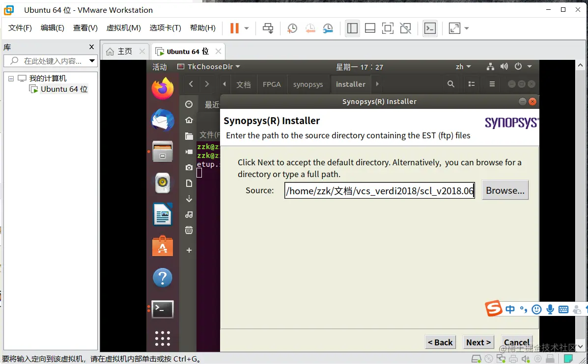The width and height of the screenshot is (588, 364).
Task: Select the synopsys path segment
Action: pyautogui.click(x=308, y=84)
